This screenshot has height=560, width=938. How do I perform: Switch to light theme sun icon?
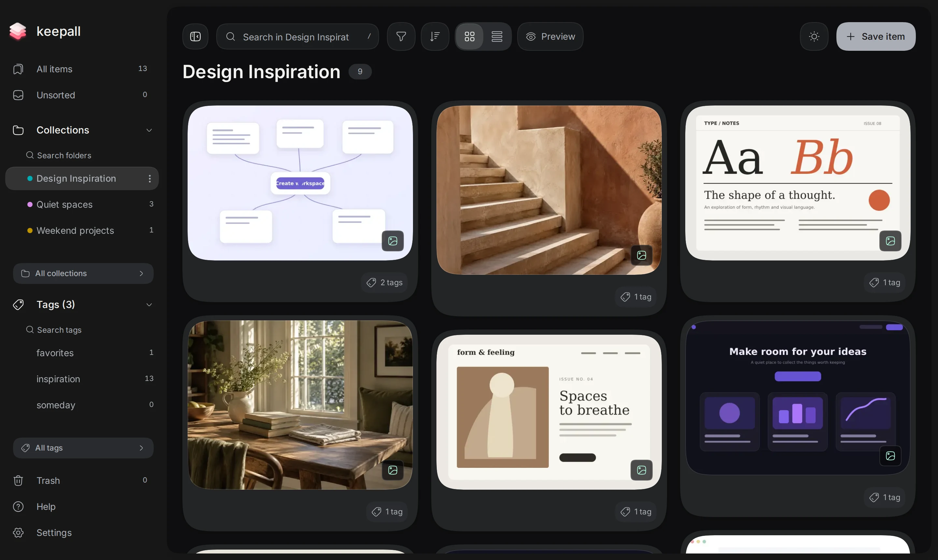click(814, 36)
